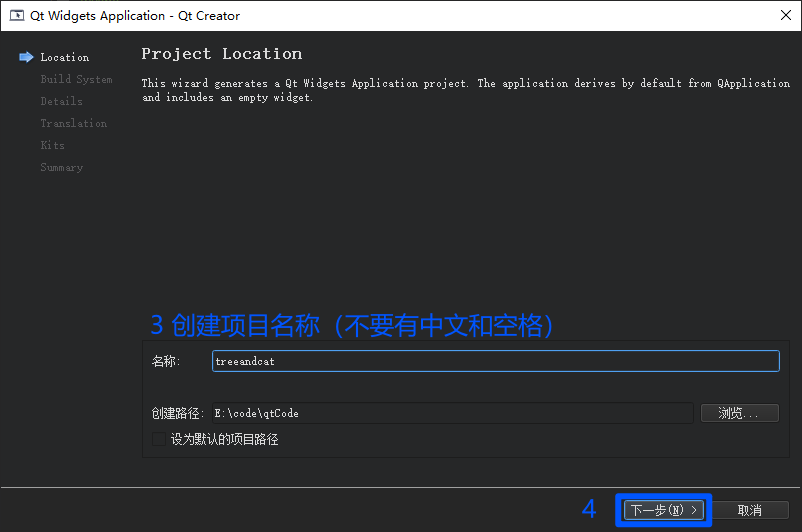Select the Translation wizard step
Screen dimensions: 802x532
(74, 123)
